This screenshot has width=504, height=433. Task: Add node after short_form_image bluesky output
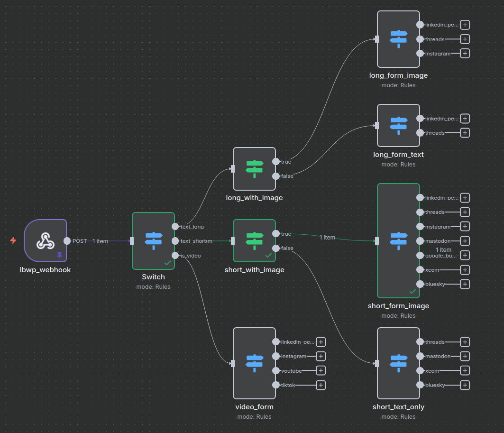465,284
